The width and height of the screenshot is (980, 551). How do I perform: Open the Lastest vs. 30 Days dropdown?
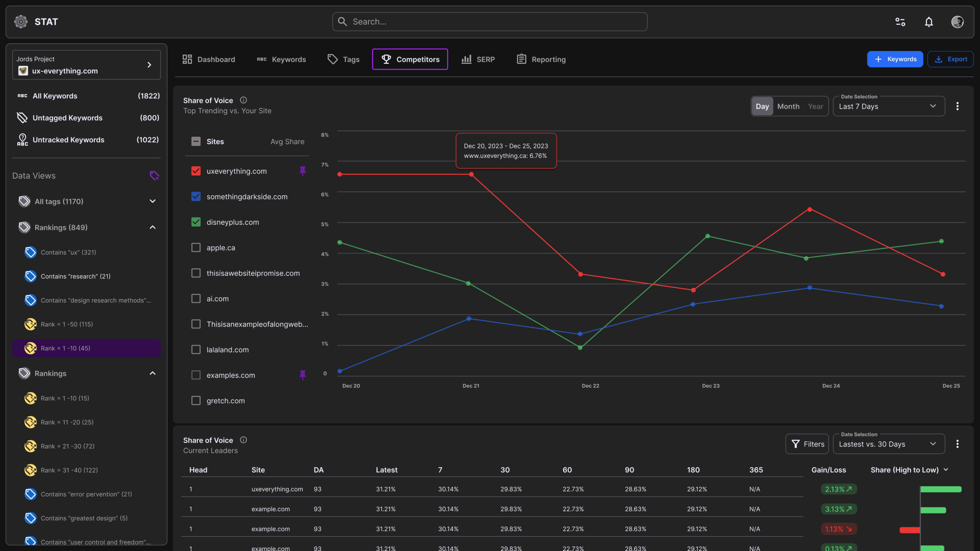click(x=889, y=444)
